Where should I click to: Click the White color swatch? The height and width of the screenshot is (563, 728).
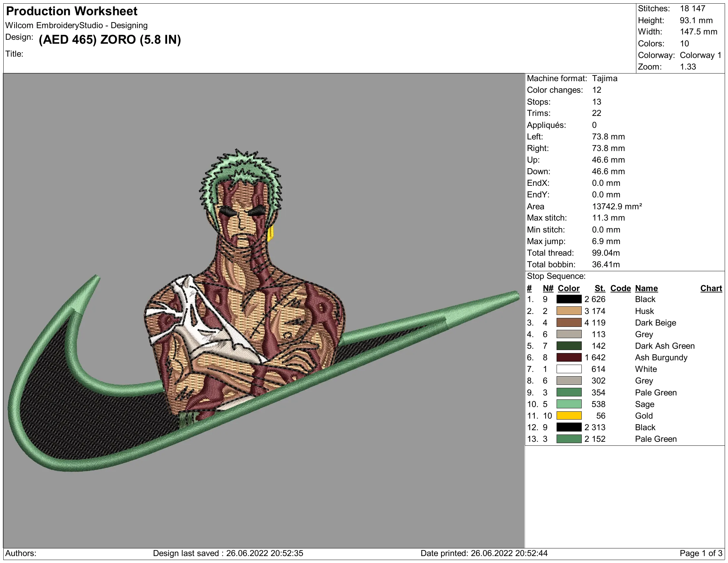pyautogui.click(x=569, y=369)
